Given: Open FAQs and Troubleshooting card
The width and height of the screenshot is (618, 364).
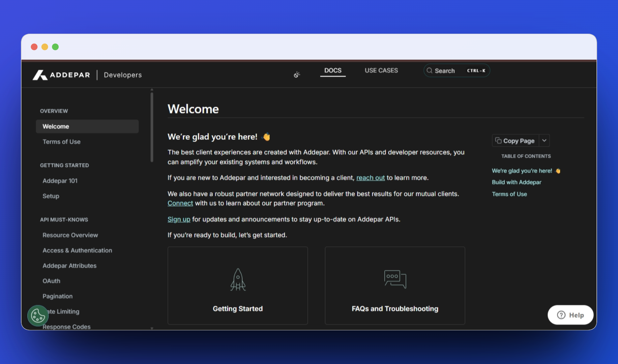Looking at the screenshot, I should [x=395, y=285].
